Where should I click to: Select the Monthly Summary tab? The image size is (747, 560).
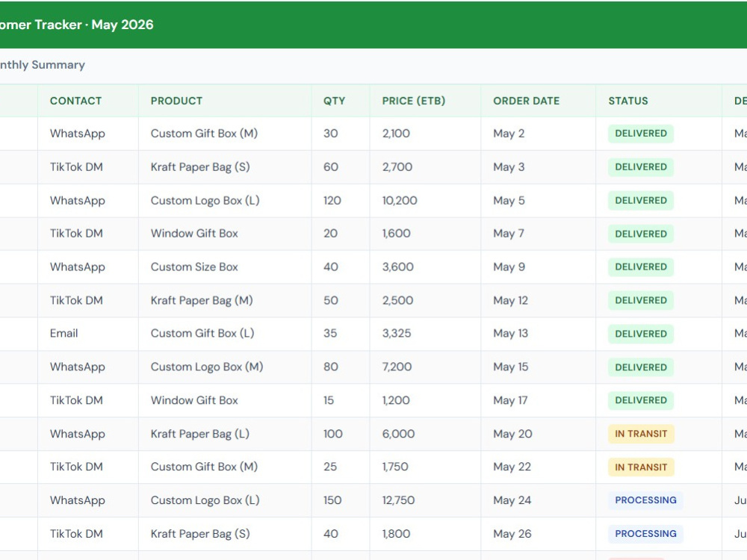pyautogui.click(x=42, y=65)
